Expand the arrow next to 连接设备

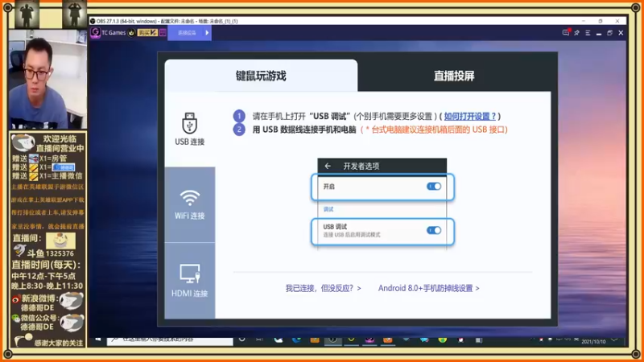207,33
